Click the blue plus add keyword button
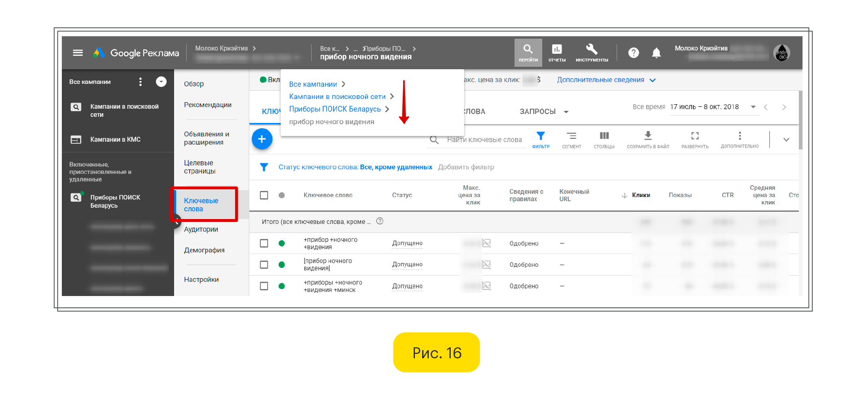This screenshot has width=868, height=397. pyautogui.click(x=262, y=139)
